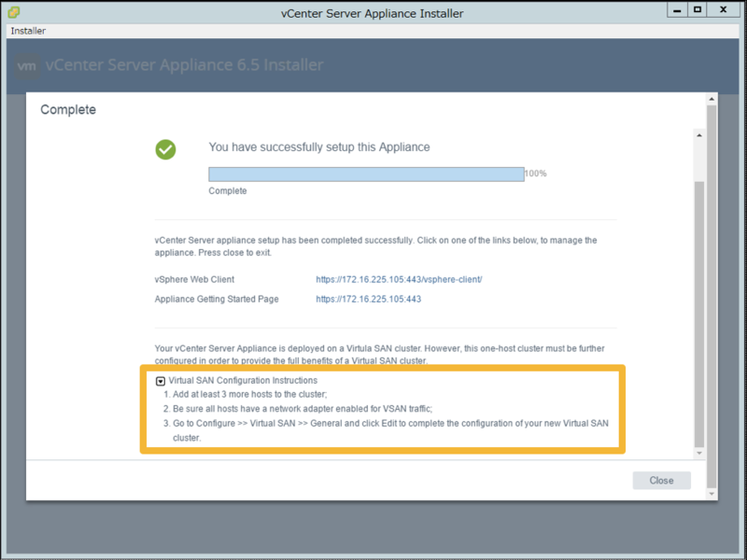Collapse the Virtual SAN Configuration Instructions section
747x560 pixels.
pyautogui.click(x=161, y=381)
